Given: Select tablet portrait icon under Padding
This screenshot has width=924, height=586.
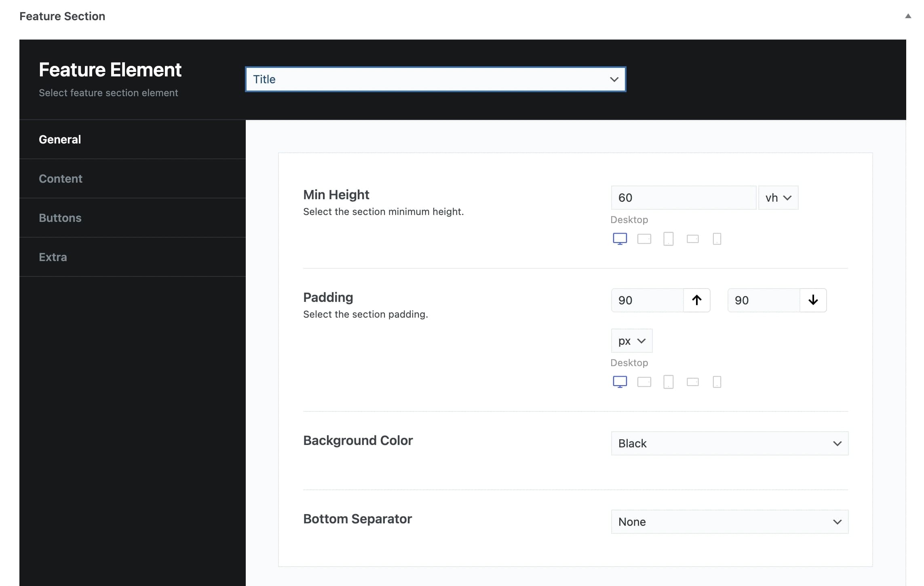Looking at the screenshot, I should [x=669, y=382].
